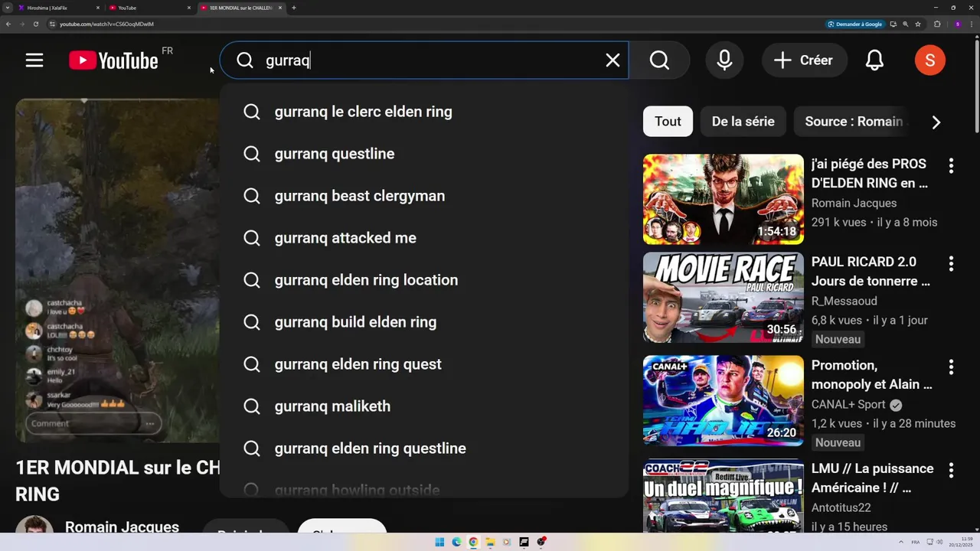Image resolution: width=980 pixels, height=551 pixels.
Task: Open the title "LMU // La puissance Américaine"
Action: pos(873,478)
